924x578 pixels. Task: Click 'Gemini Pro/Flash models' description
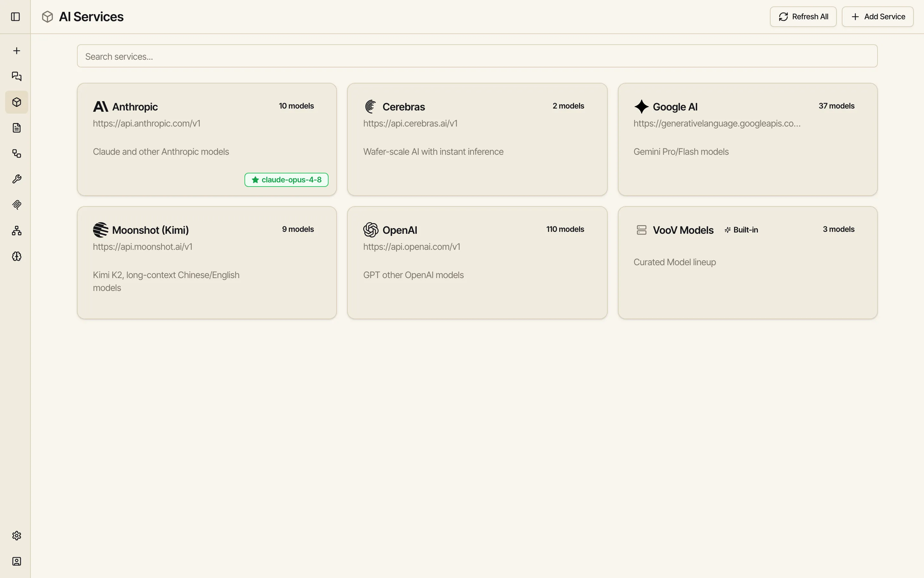point(681,152)
